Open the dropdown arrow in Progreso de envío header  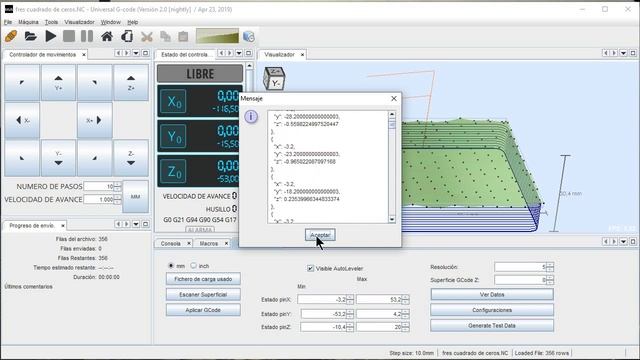tap(136, 224)
